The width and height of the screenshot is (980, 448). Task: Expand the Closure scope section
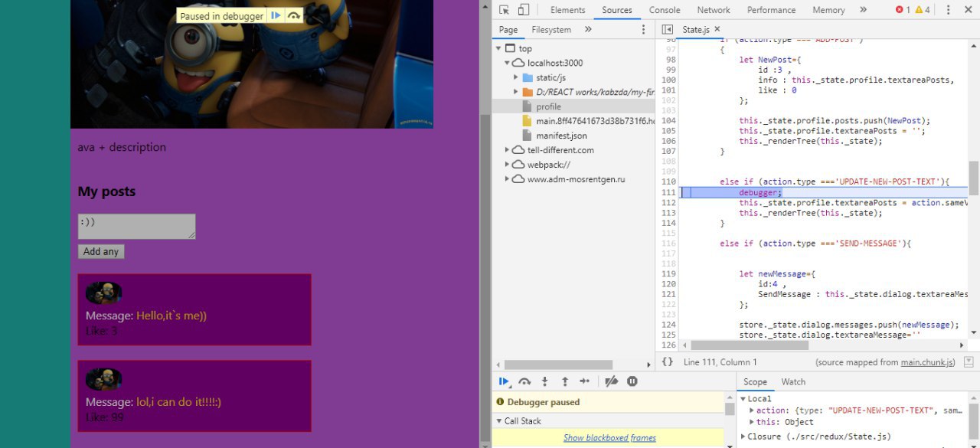point(743,437)
